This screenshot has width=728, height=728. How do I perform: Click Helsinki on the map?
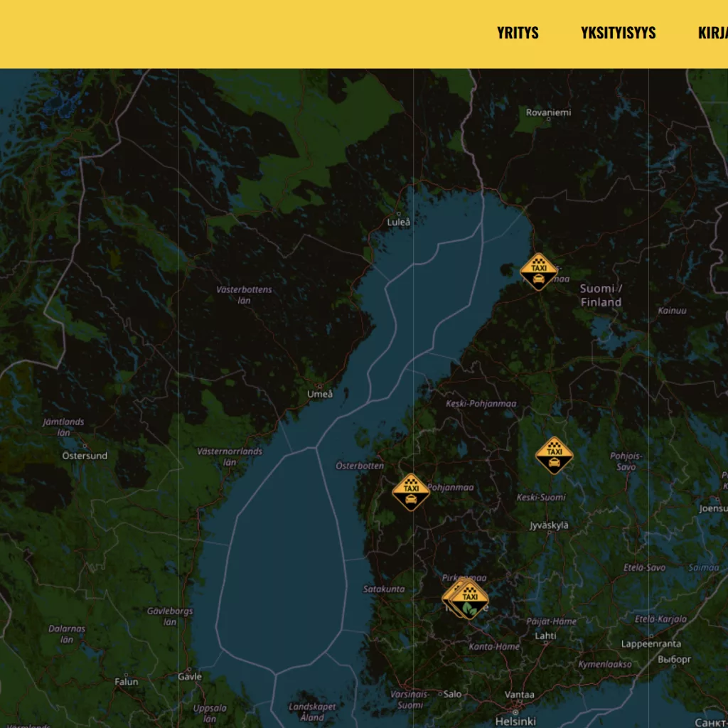pos(515,720)
